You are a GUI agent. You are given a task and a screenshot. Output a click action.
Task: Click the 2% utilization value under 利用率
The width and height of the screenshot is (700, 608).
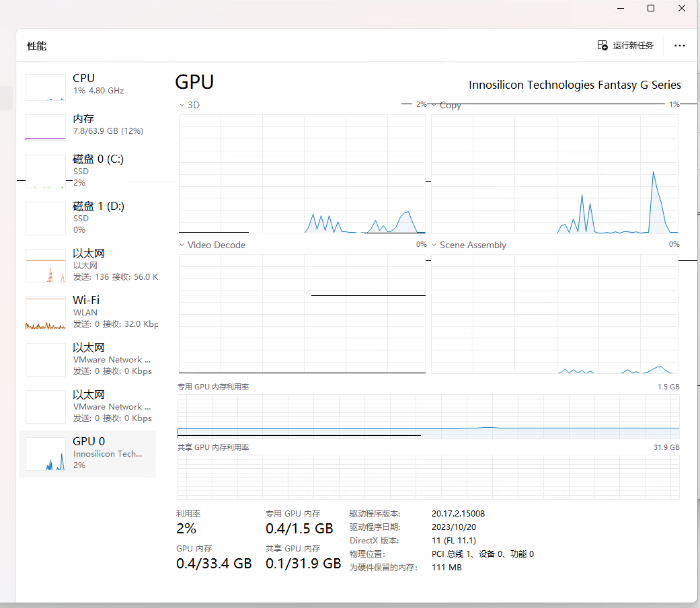pos(186,529)
